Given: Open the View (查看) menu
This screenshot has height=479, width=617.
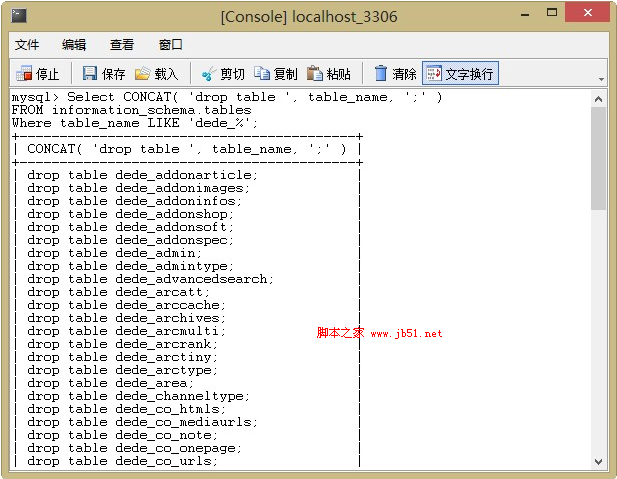Looking at the screenshot, I should tap(122, 45).
